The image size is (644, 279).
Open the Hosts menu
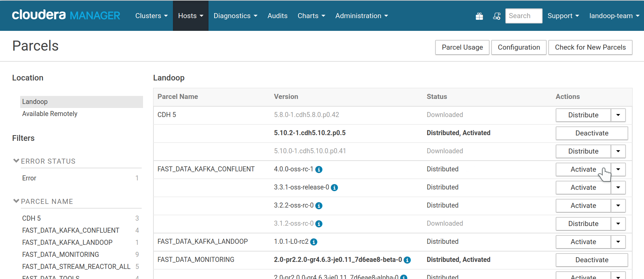click(191, 16)
